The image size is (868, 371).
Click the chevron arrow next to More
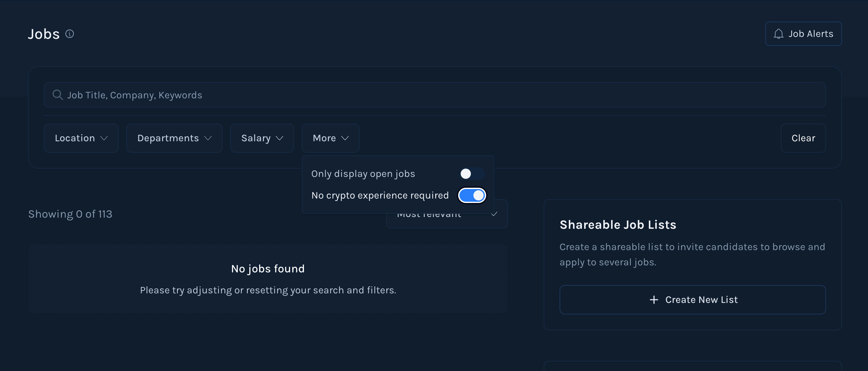click(x=345, y=138)
